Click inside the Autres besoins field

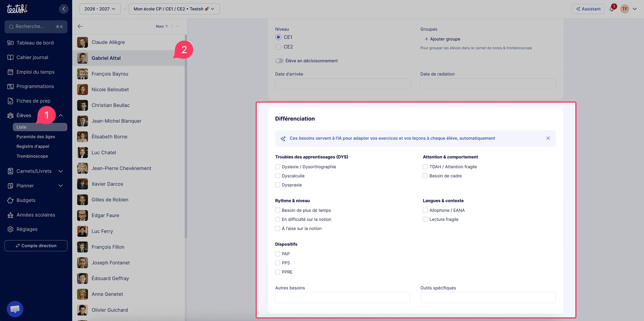coord(343,298)
